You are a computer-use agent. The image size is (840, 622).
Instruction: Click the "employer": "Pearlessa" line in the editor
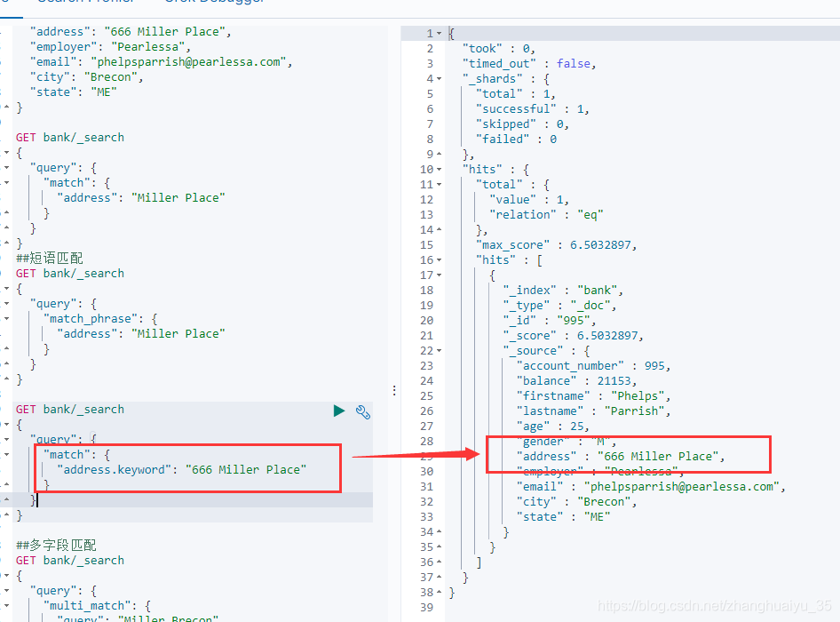point(110,46)
